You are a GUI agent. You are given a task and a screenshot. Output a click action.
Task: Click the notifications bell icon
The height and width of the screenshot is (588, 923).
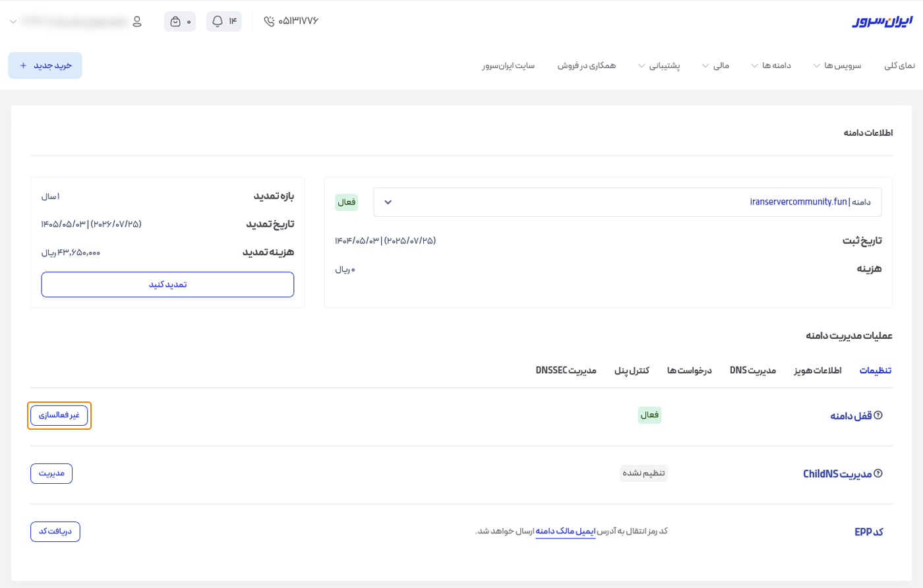[218, 22]
